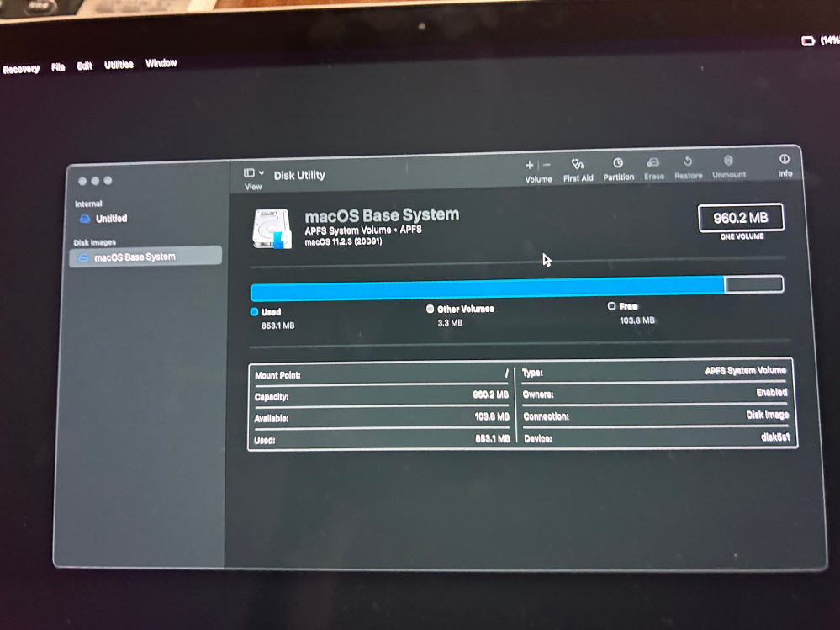
Task: Select macOS Base System in sidebar
Action: [145, 257]
